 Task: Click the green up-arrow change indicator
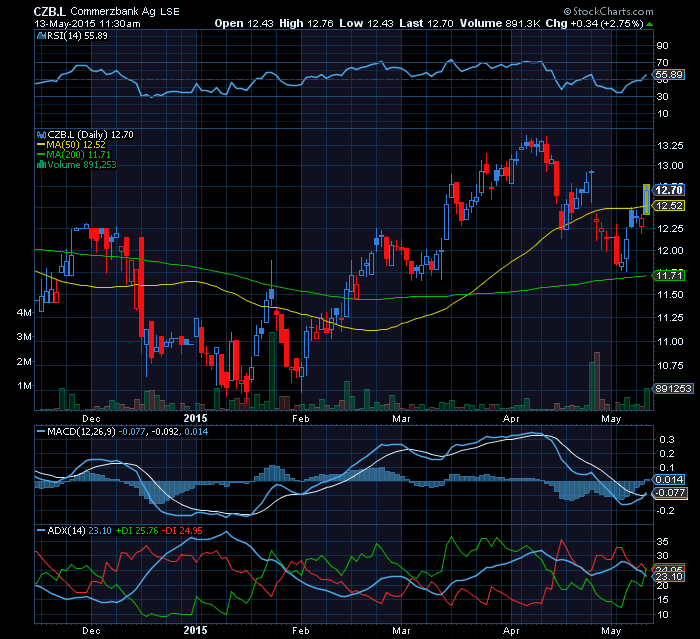649,24
